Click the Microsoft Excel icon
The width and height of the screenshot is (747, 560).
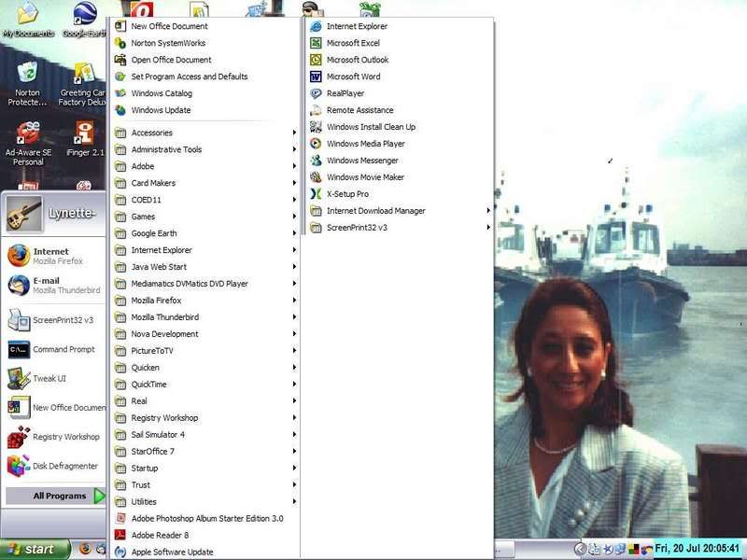click(317, 44)
